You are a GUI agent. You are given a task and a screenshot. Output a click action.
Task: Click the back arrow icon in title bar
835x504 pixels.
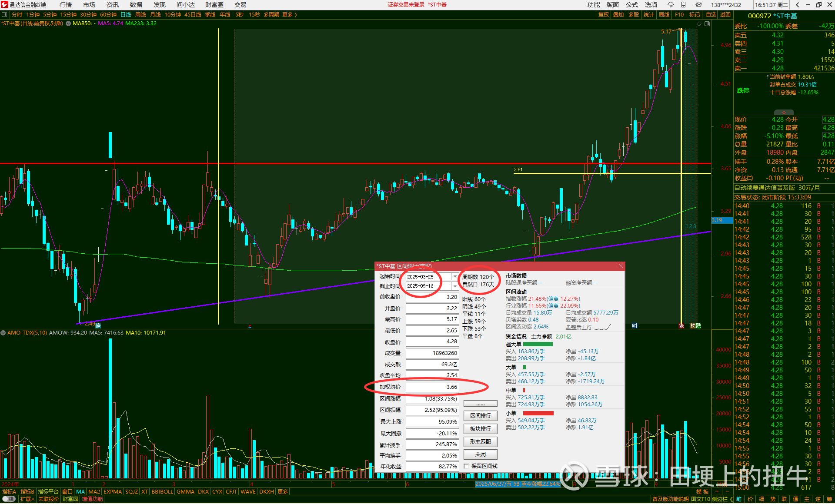pos(797,5)
